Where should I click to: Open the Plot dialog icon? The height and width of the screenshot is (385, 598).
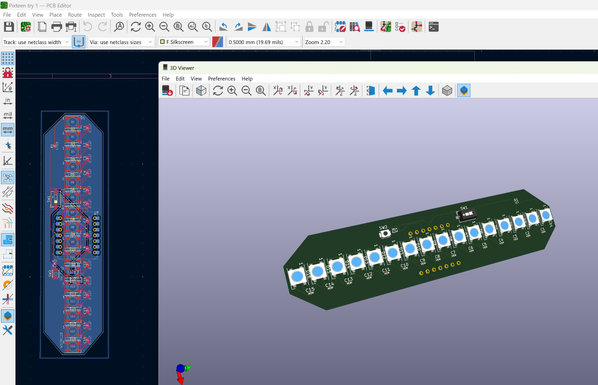[71, 27]
